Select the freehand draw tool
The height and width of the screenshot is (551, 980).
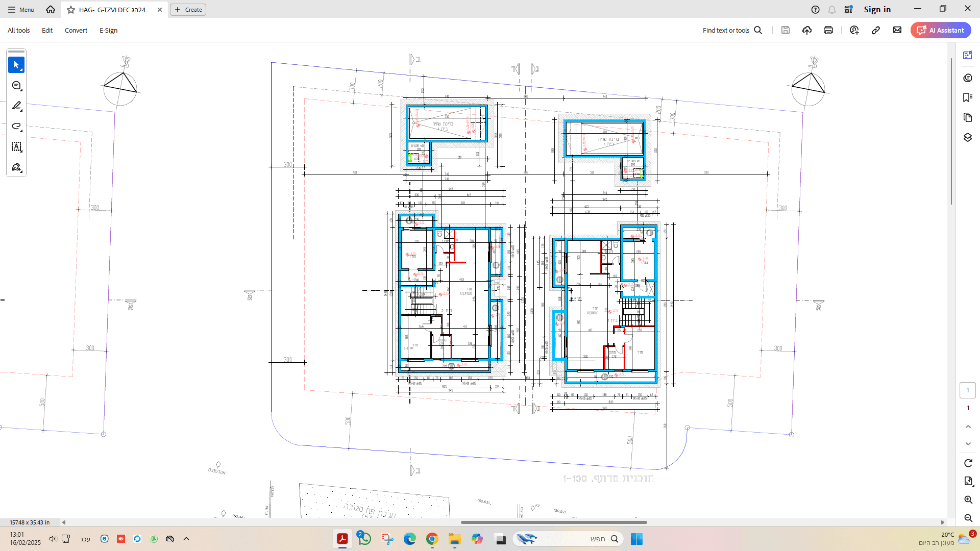[16, 127]
